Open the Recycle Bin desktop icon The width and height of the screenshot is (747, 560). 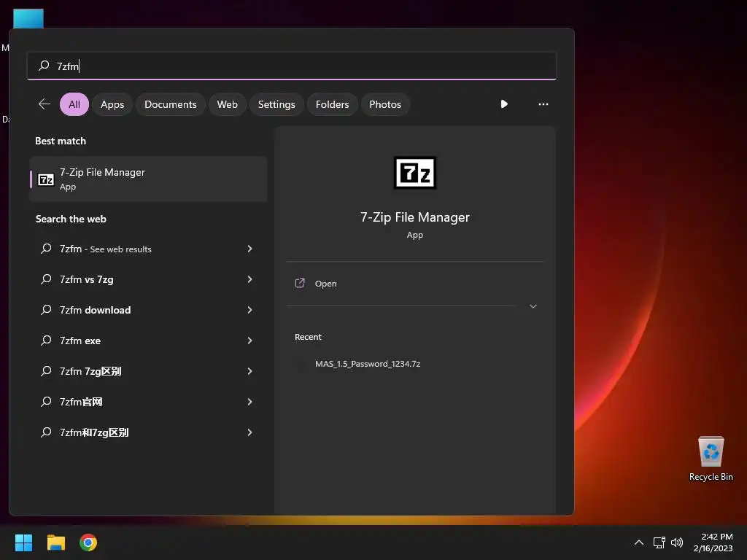[711, 459]
